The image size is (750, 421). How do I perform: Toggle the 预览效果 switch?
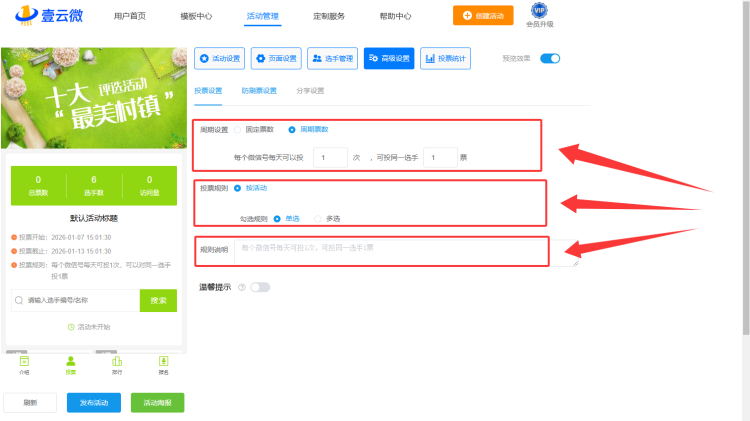[x=550, y=58]
